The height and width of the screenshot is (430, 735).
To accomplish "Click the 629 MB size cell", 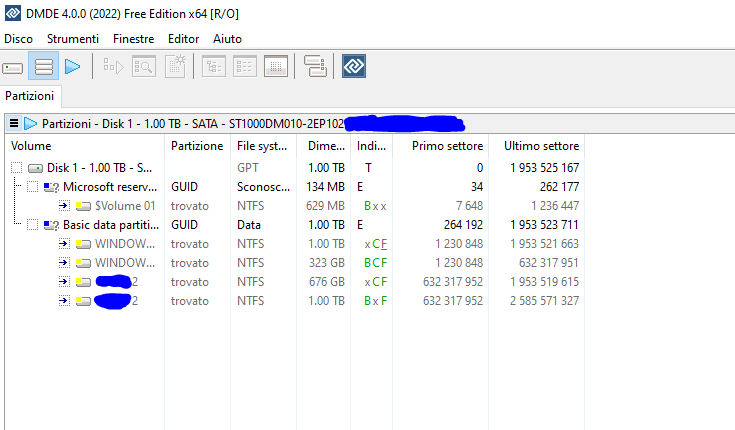I will (325, 206).
